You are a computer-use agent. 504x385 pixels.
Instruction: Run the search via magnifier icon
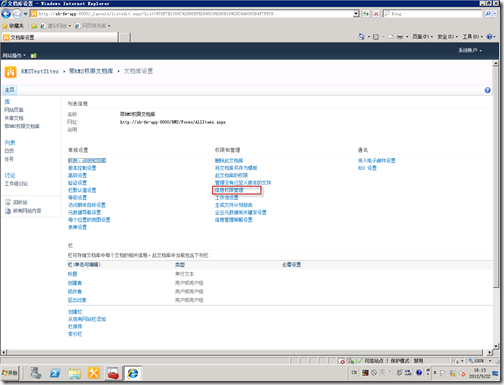click(x=488, y=14)
